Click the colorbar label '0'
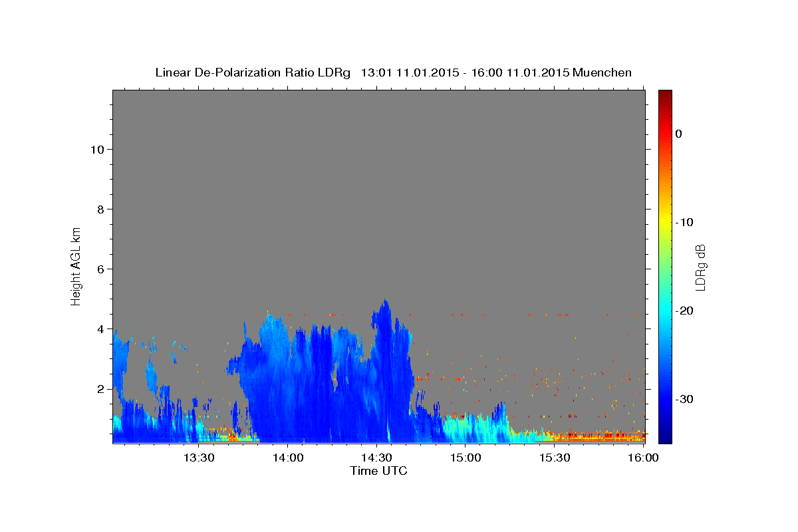 point(678,134)
